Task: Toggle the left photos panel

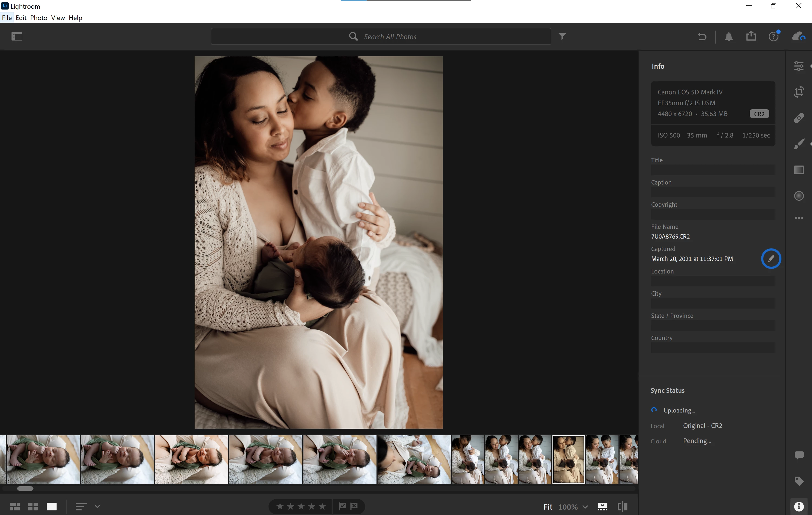Action: [x=17, y=37]
